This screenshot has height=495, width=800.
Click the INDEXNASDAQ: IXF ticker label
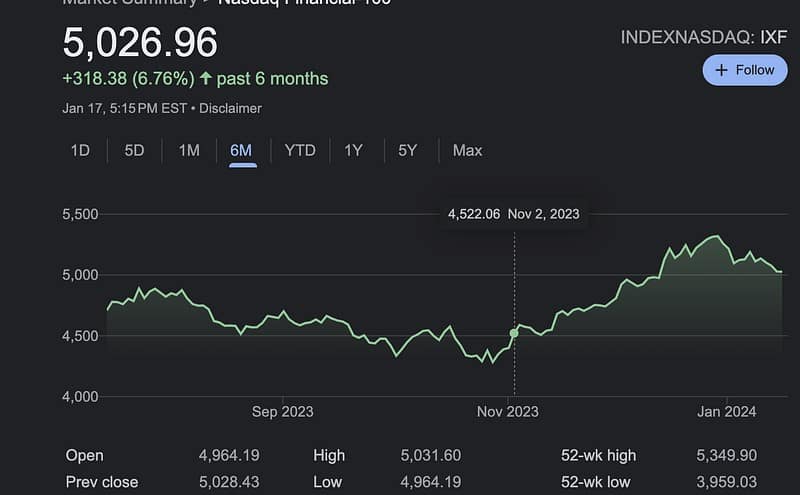pyautogui.click(x=704, y=38)
